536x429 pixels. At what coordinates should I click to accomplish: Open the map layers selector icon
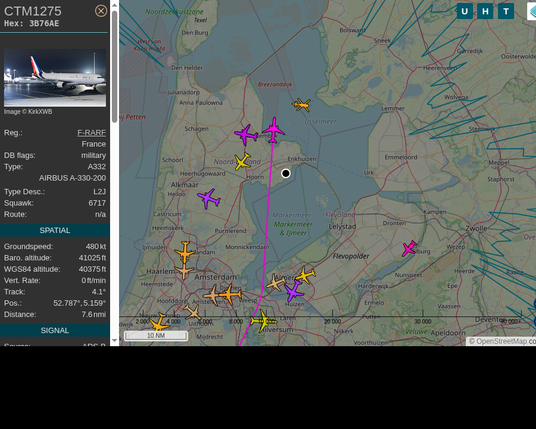point(532,11)
